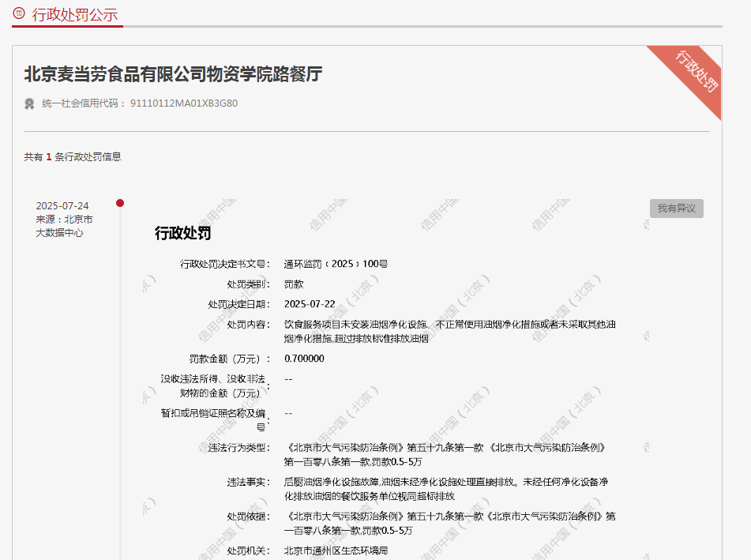Click the 暂扣或吊销证照名称及编号 label
Screen dimensions: 751x560
[215, 420]
